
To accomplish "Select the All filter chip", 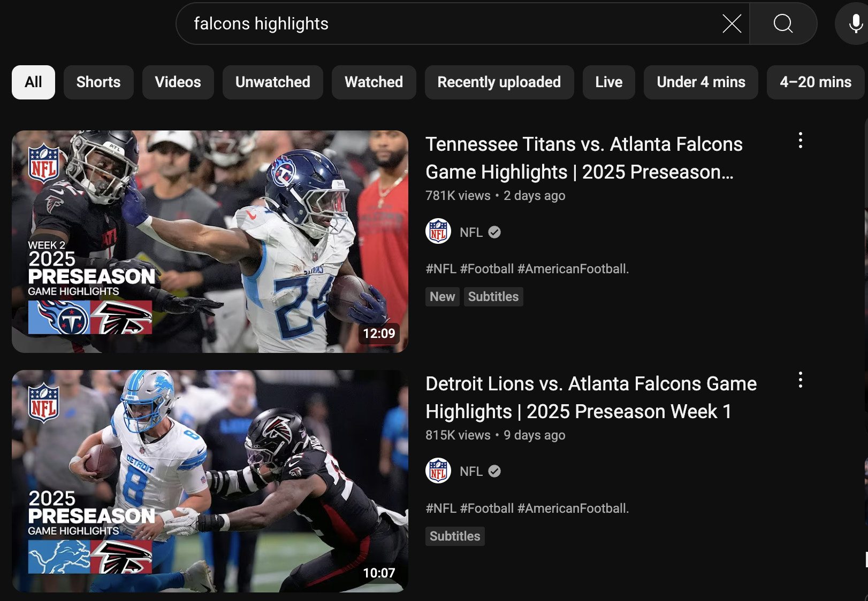I will (33, 82).
